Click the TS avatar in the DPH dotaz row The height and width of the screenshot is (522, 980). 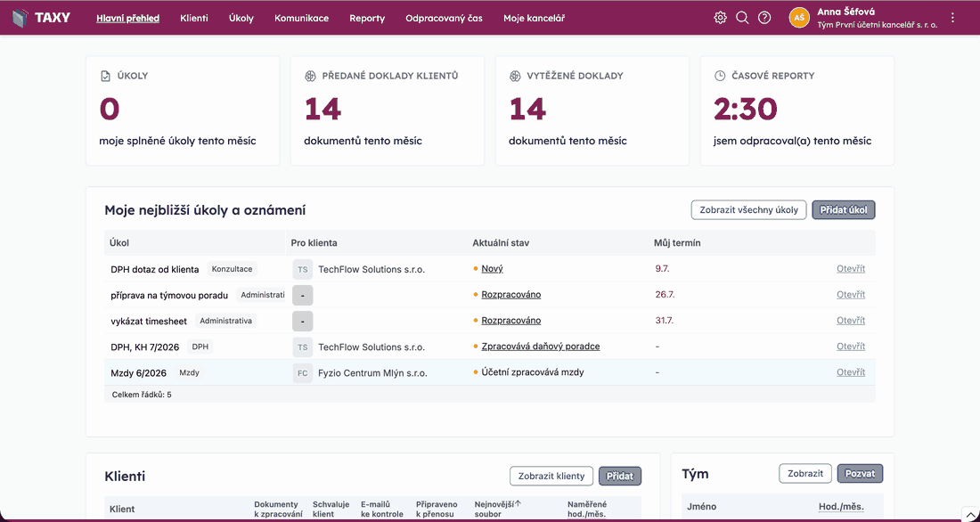pos(303,269)
